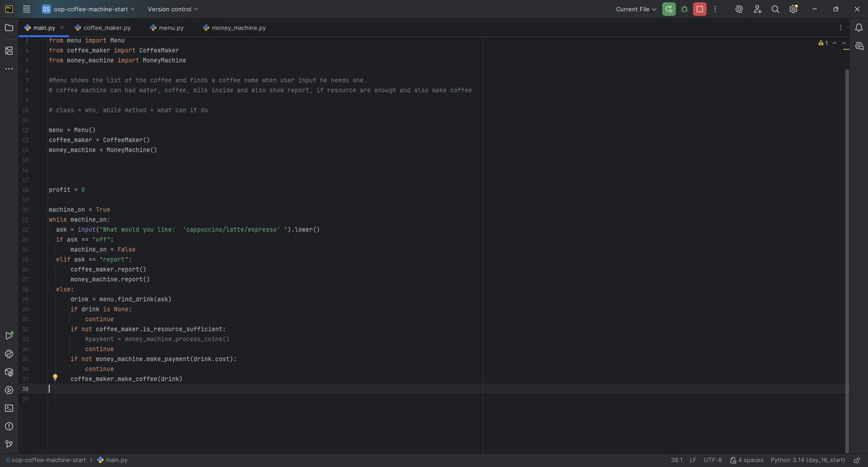The width and height of the screenshot is (868, 467).
Task: Click the PyCharm logo icon
Action: click(x=9, y=9)
